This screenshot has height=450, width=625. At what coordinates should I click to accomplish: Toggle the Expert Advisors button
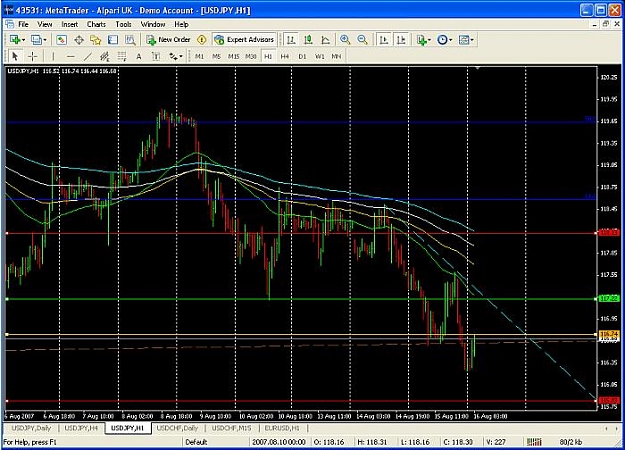point(244,40)
